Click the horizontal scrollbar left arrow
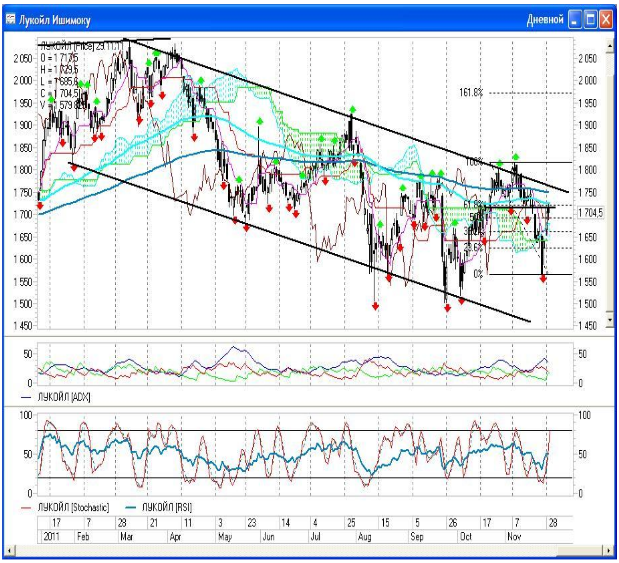This screenshot has width=619, height=563. point(9,550)
